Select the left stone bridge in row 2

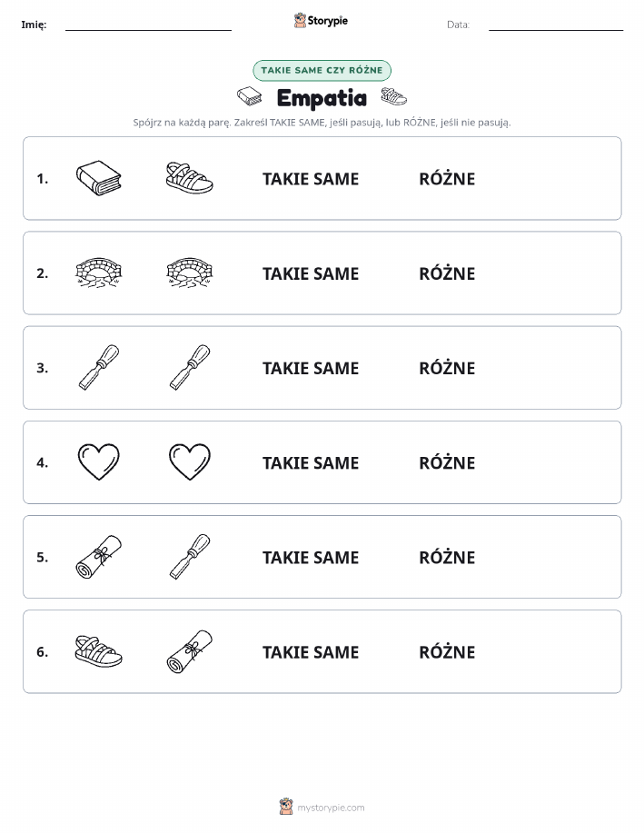[99, 273]
